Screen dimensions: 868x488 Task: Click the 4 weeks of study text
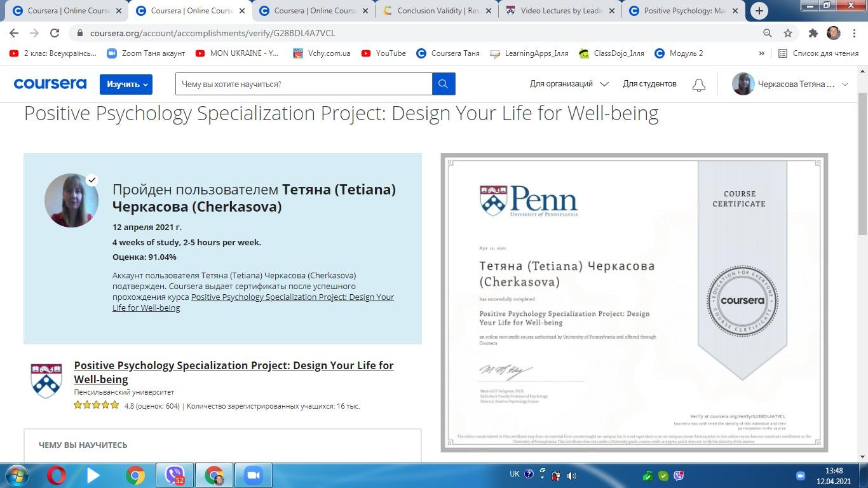click(187, 242)
